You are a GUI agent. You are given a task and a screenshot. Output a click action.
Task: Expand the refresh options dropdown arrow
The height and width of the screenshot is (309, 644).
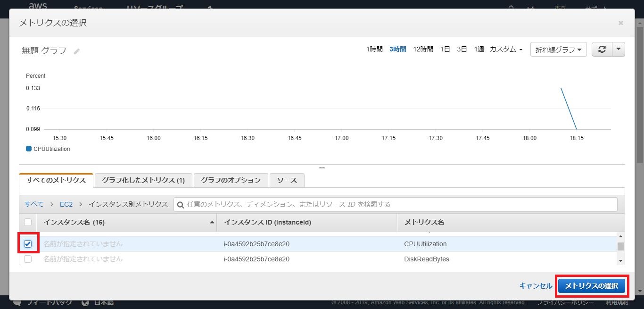pyautogui.click(x=619, y=50)
